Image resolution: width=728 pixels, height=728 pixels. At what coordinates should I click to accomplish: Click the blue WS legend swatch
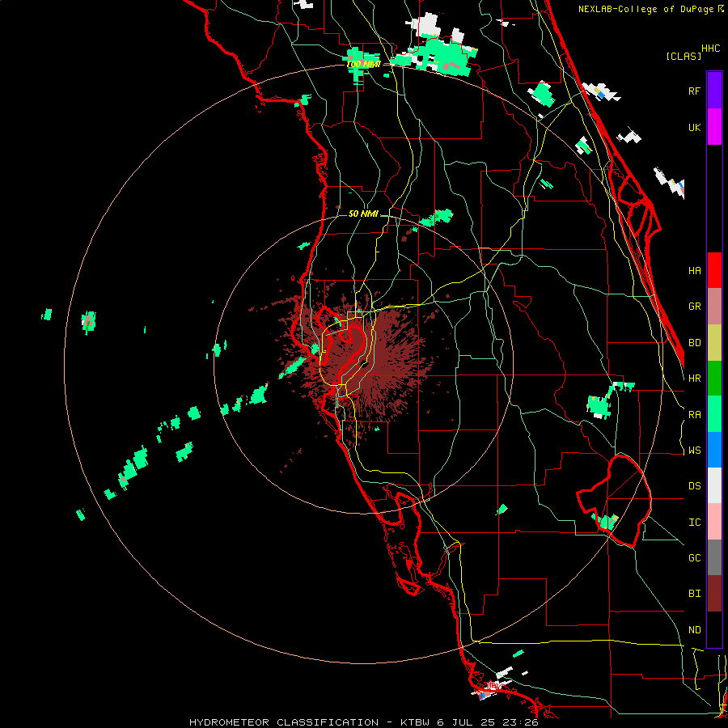[x=714, y=450]
